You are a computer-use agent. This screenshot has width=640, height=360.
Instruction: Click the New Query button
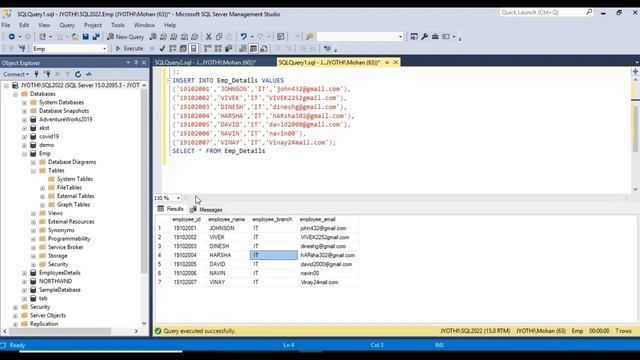pyautogui.click(x=125, y=37)
